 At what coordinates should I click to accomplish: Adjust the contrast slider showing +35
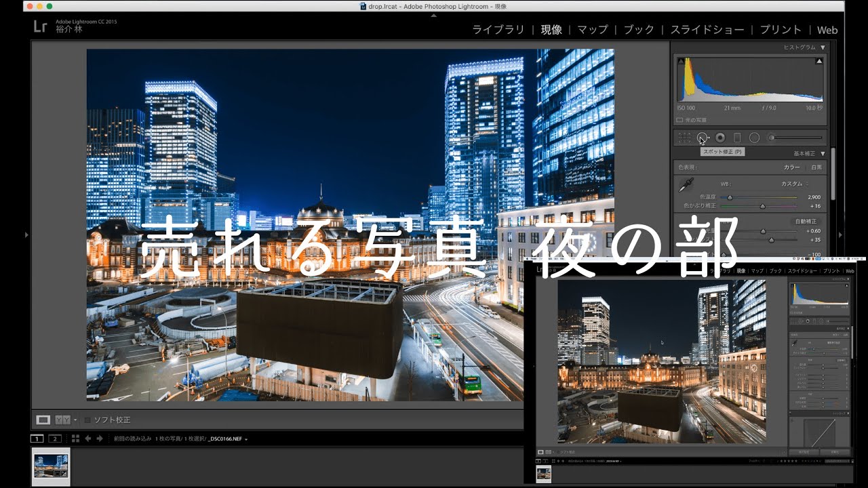tap(760, 240)
